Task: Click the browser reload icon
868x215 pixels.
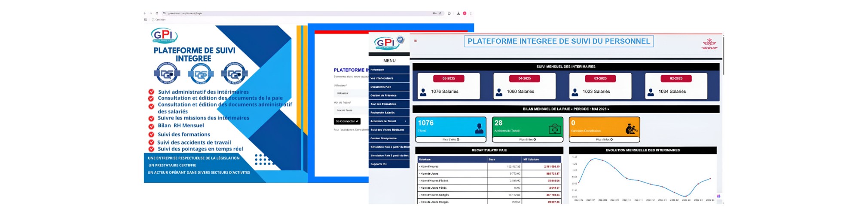Action: click(157, 13)
